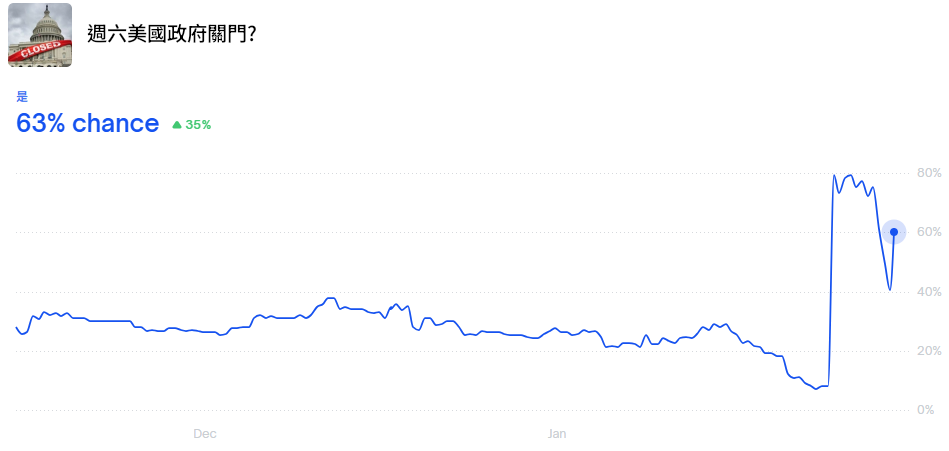Click the green 35% change value
Image resolution: width=949 pixels, height=451 pixels.
click(x=198, y=125)
